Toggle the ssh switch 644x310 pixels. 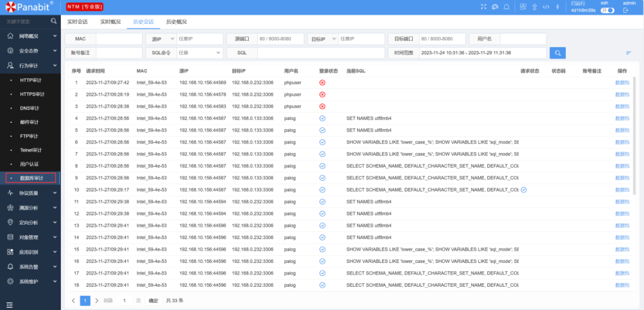608,11
